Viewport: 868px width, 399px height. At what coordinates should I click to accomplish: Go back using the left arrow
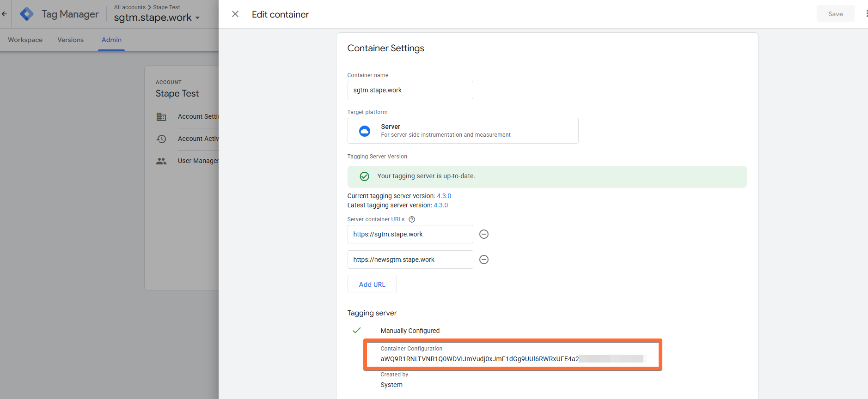(x=5, y=14)
